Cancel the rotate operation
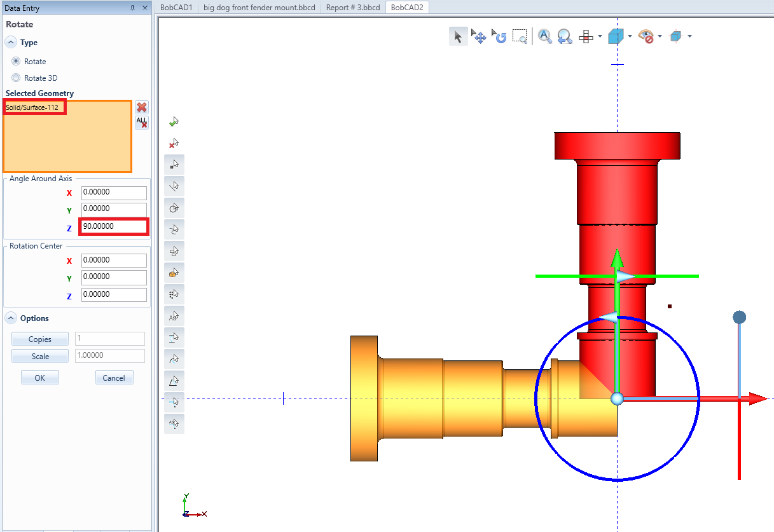Screen dimensions: 774x532 tap(114, 377)
